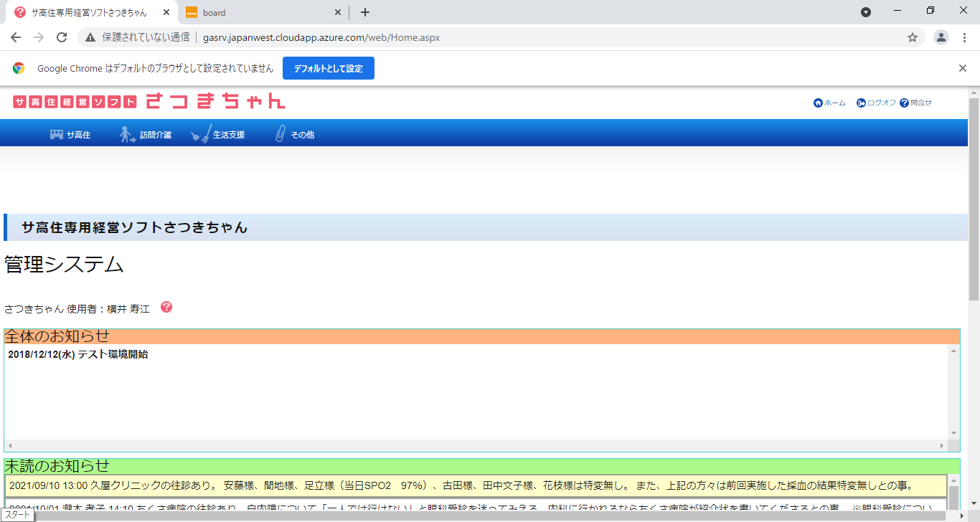980x522 pixels.
Task: Click the 生活支援 broom icon
Action: 202,134
